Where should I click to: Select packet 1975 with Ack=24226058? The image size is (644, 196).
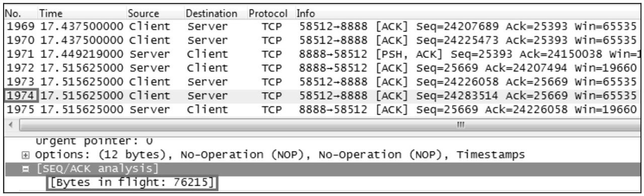pyautogui.click(x=321, y=107)
